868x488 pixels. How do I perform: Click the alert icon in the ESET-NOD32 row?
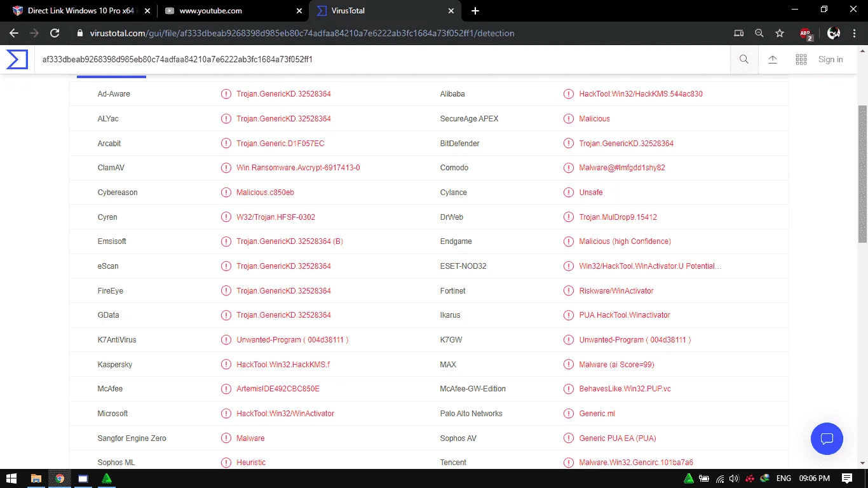coord(568,266)
